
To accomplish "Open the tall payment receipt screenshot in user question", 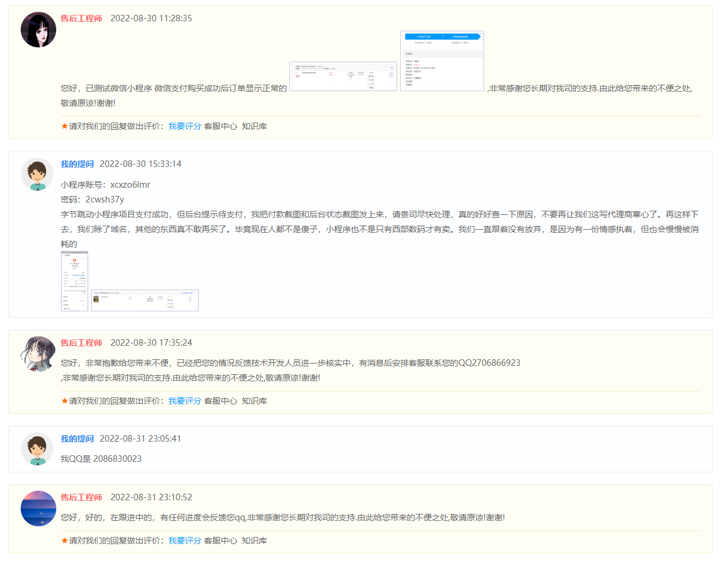I will (x=75, y=281).
